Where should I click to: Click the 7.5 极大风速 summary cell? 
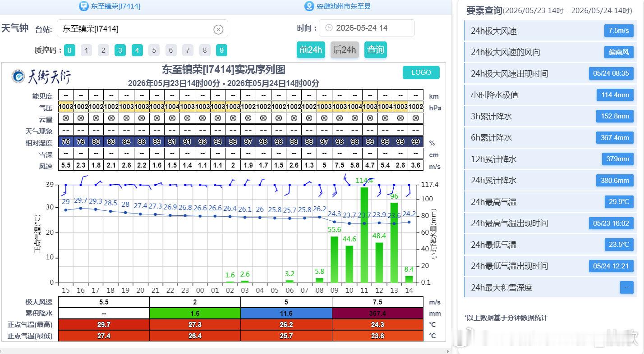pyautogui.click(x=378, y=302)
